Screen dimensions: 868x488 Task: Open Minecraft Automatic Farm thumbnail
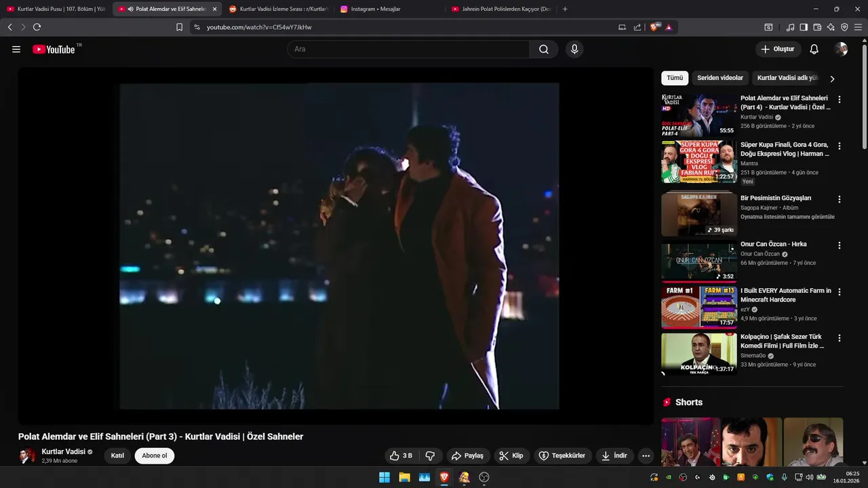coord(698,307)
